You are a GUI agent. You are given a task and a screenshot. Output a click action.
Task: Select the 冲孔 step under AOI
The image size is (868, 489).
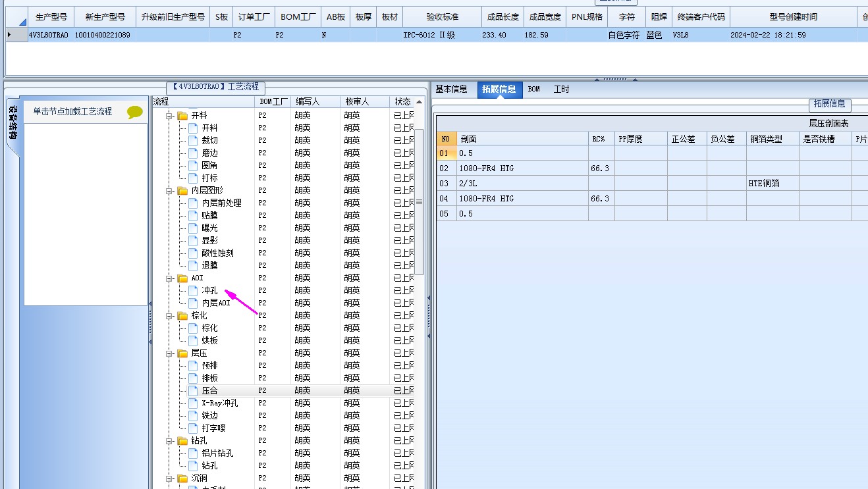point(209,290)
